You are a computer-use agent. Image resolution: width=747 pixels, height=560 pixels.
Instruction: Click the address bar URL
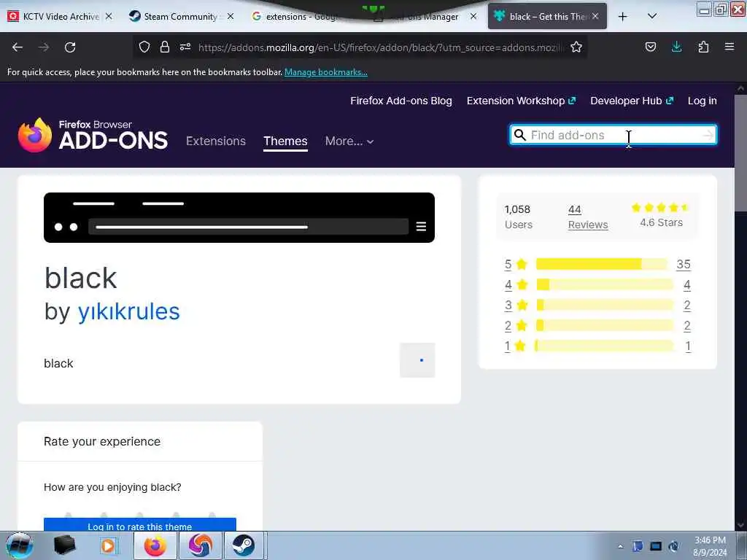click(x=380, y=47)
